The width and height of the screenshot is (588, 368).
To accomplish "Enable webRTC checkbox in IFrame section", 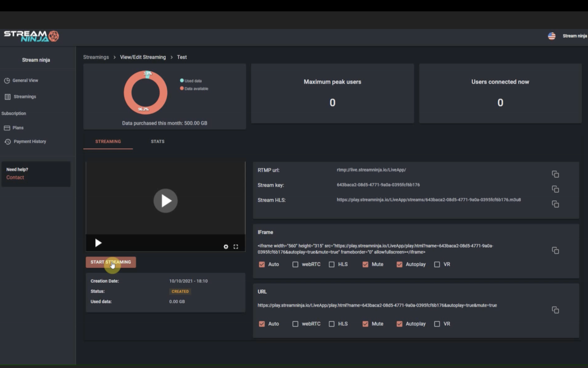I will (295, 264).
